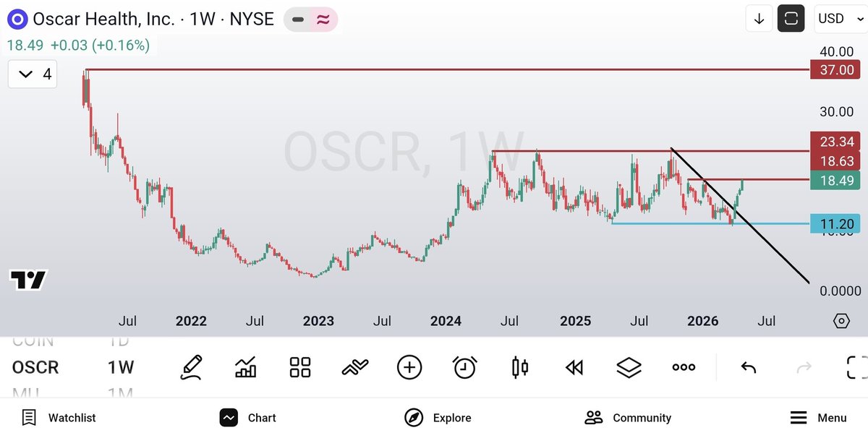868x438 pixels.
Task: Open chart settings hexagon icon
Action: click(x=841, y=321)
